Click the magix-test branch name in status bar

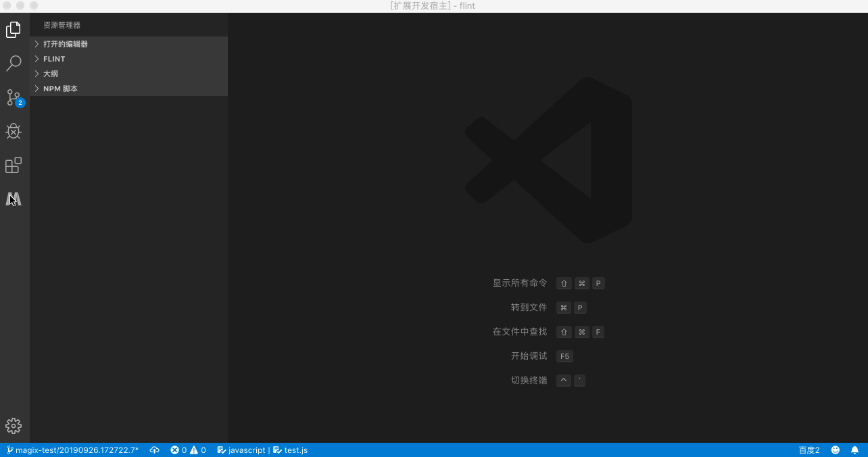(72, 450)
